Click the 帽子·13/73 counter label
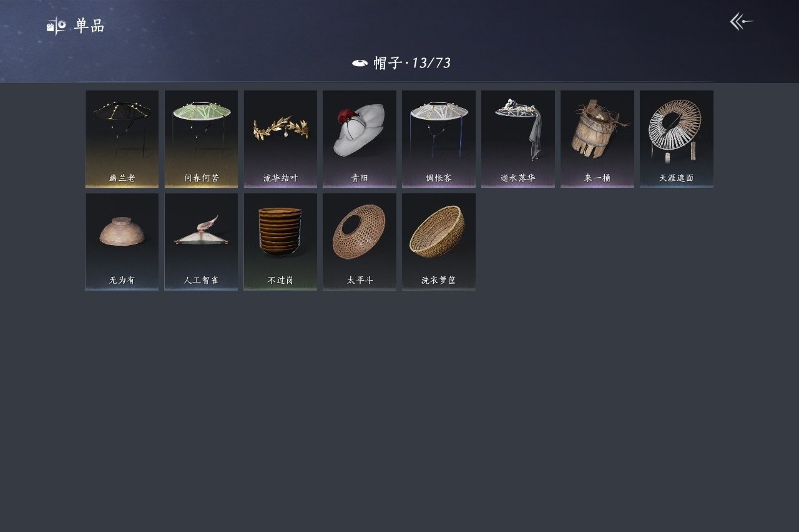Screen dimensions: 799x532 coord(412,63)
